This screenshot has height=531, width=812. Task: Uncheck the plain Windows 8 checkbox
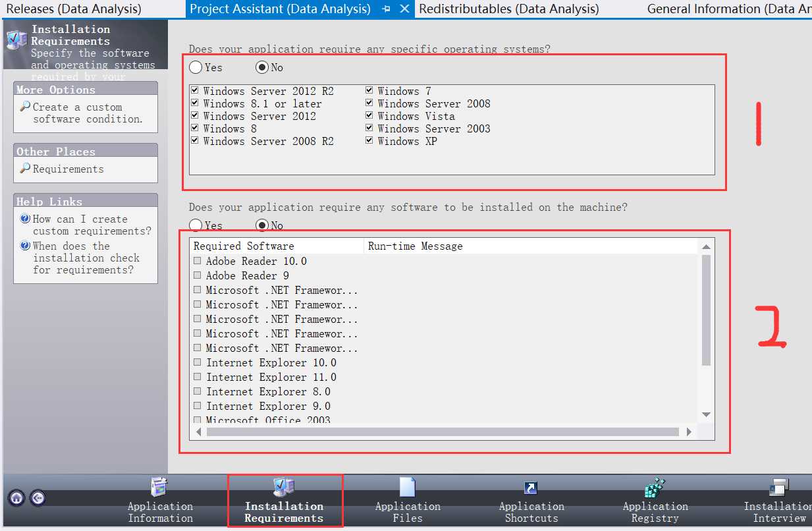coord(195,128)
